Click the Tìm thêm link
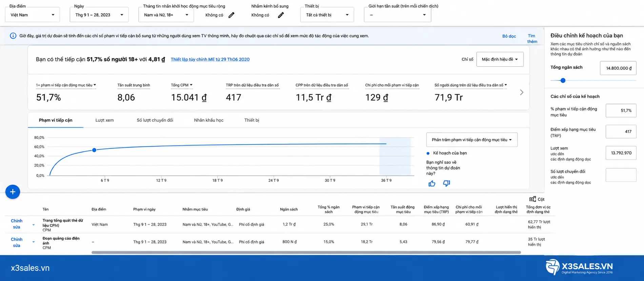 pyautogui.click(x=532, y=39)
